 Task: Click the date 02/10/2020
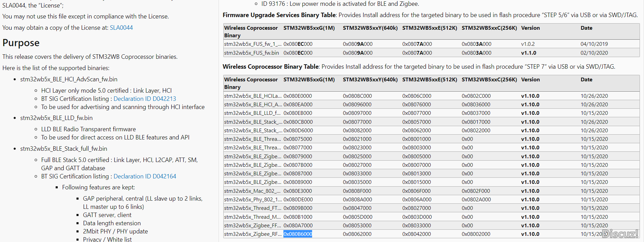594,53
